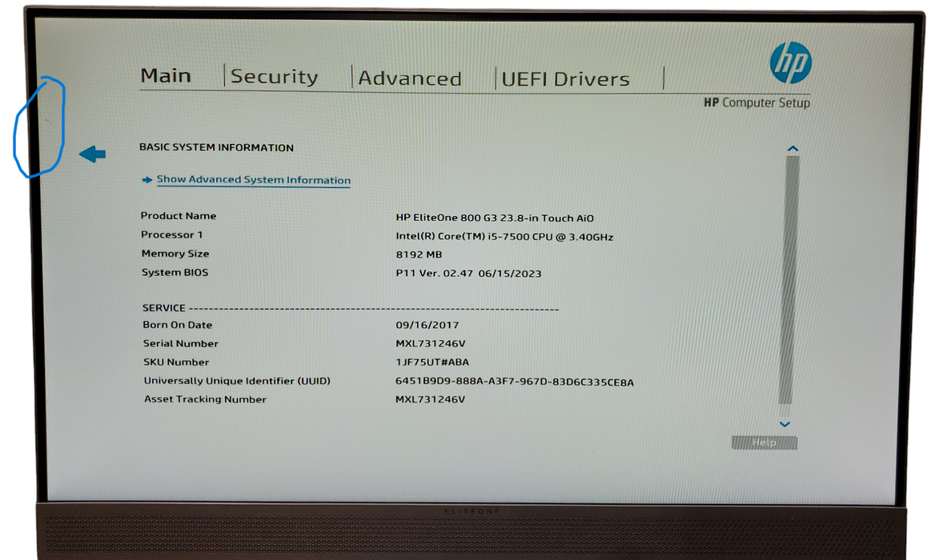Screen dimensions: 947x560
Task: Select the P11 Ver. 02.47 BIOS value
Action: coord(468,274)
